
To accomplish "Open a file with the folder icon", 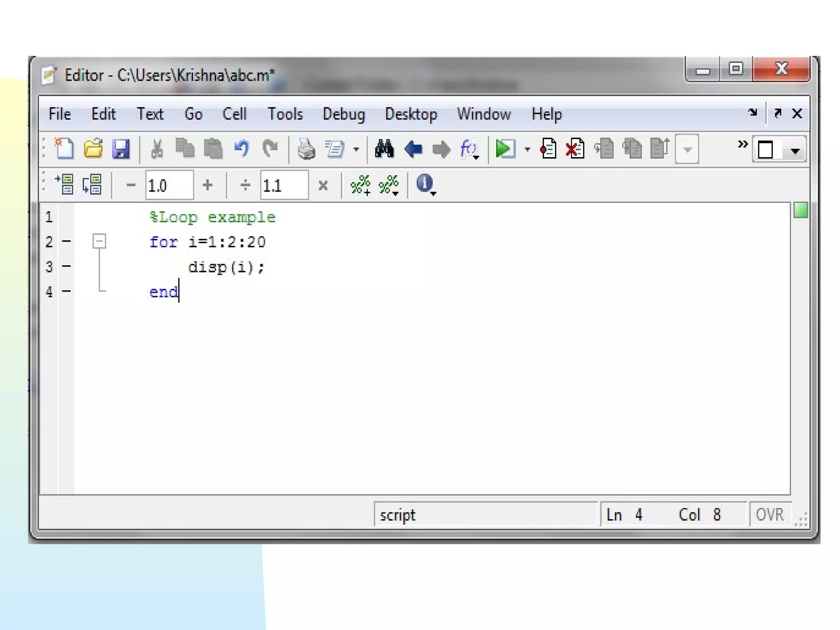I will point(93,149).
